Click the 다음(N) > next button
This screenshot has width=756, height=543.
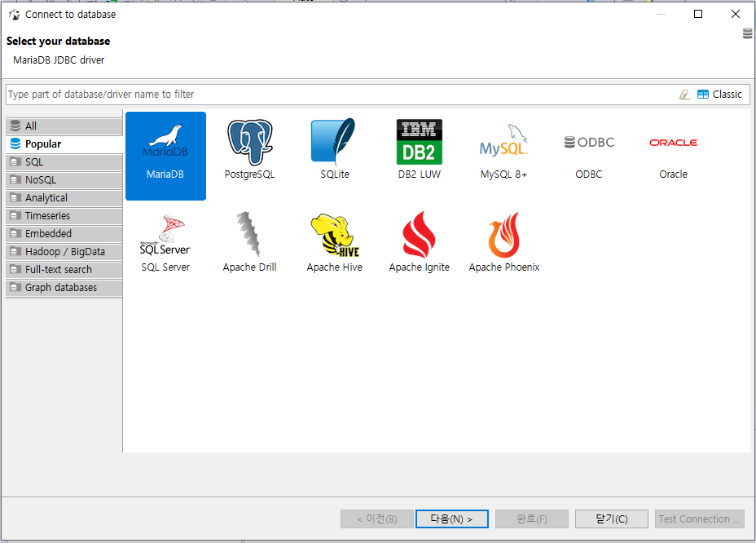point(452,519)
